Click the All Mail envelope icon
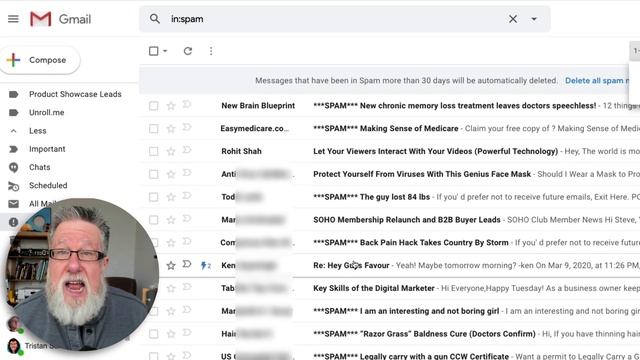This screenshot has height=360, width=640. point(13,204)
